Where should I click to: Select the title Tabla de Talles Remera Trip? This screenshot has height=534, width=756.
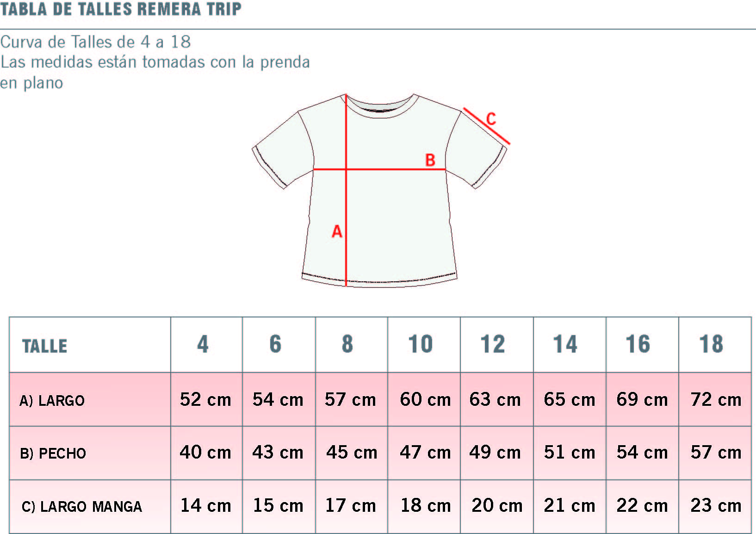pos(121,9)
